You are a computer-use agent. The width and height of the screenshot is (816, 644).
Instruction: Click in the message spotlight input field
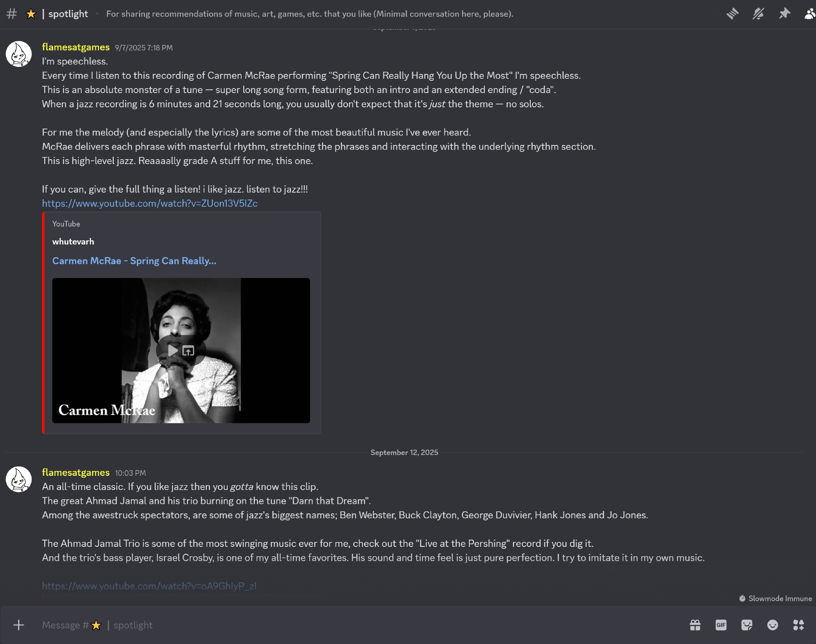point(326,625)
